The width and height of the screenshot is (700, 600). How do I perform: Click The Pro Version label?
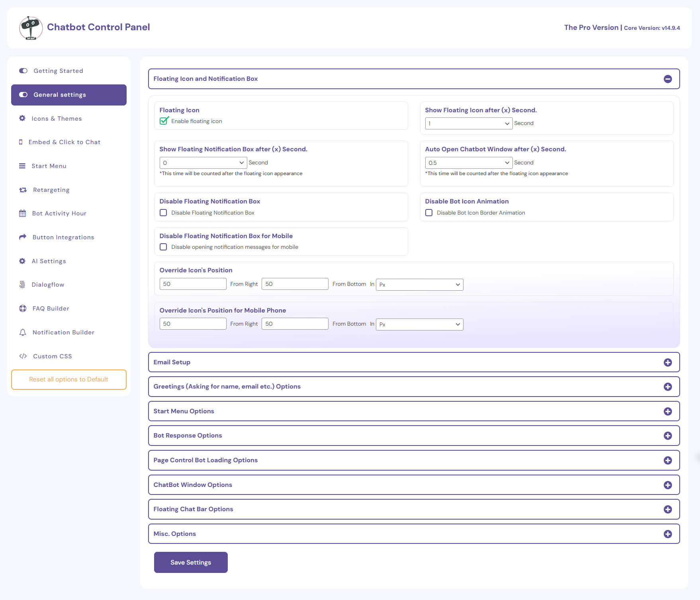click(591, 27)
